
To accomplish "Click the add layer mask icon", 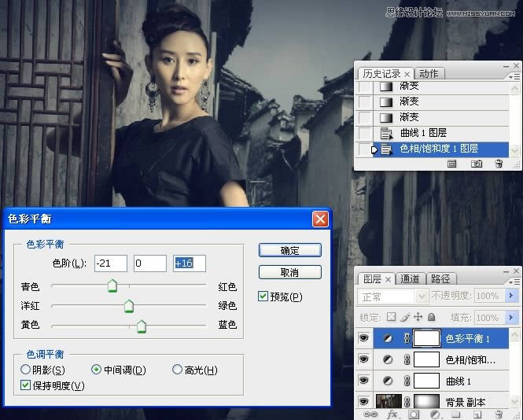I will coord(414,414).
